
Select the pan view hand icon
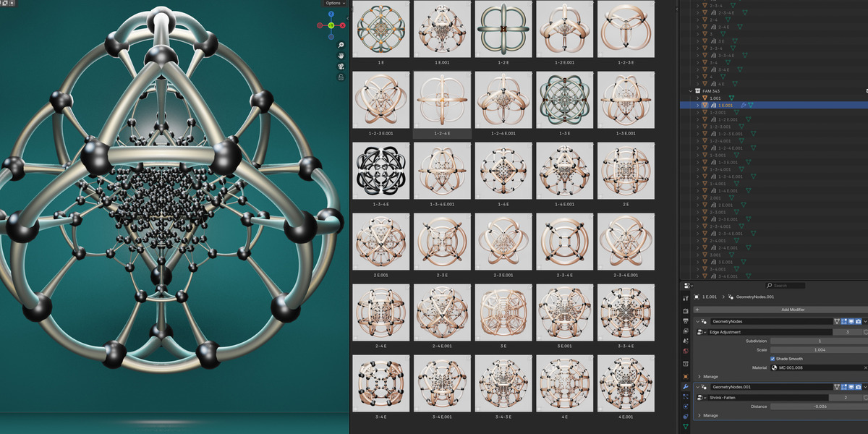pyautogui.click(x=341, y=56)
